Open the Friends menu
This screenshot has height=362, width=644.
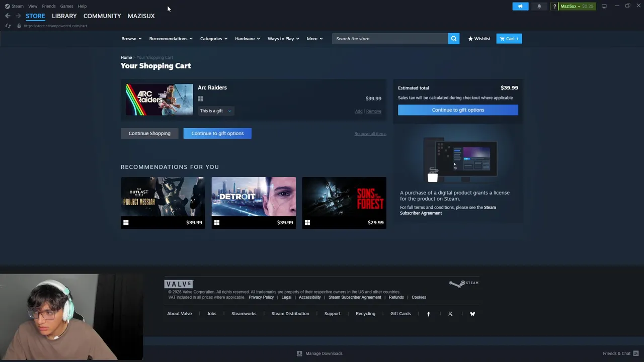point(49,6)
